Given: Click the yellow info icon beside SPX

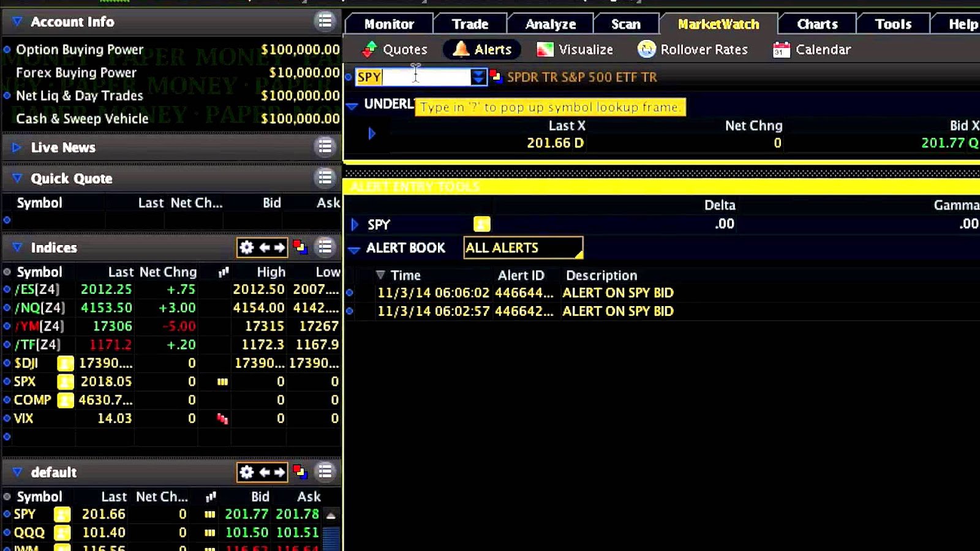Looking at the screenshot, I should [x=66, y=381].
